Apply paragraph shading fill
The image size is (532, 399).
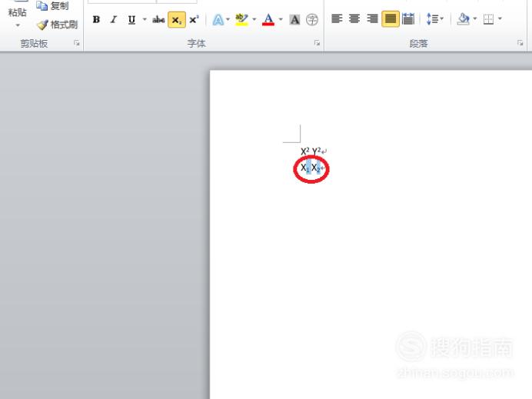pyautogui.click(x=463, y=18)
